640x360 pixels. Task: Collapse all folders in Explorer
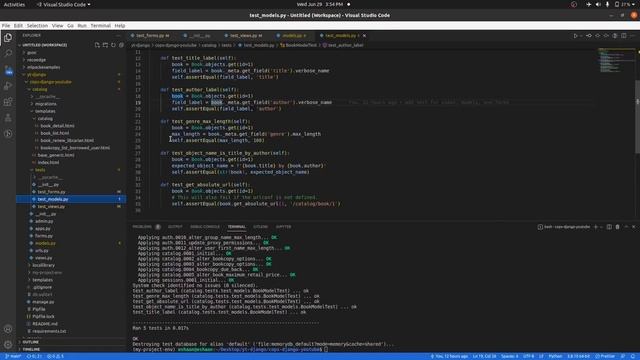coord(121,45)
